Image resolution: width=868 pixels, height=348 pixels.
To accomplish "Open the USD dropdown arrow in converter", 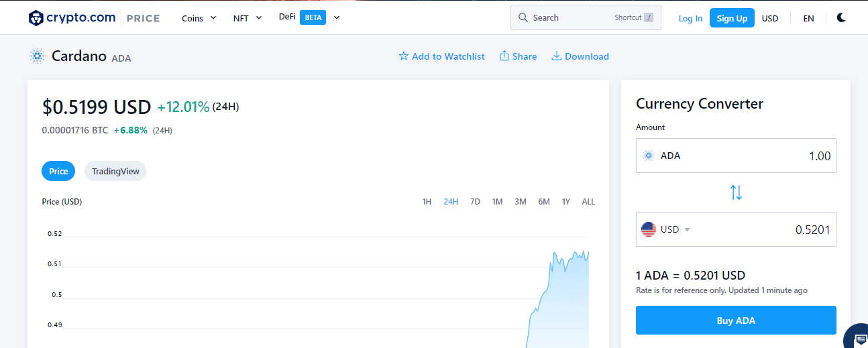I will point(687,229).
